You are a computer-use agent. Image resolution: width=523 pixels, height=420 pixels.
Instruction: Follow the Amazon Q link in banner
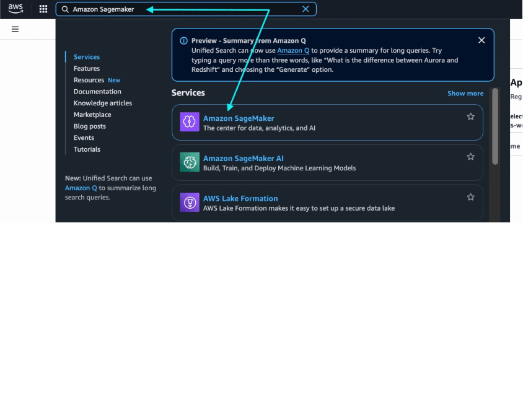click(x=293, y=50)
